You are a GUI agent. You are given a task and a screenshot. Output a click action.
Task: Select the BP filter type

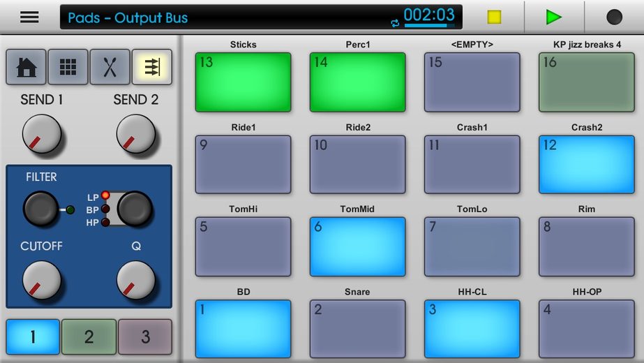tap(105, 209)
